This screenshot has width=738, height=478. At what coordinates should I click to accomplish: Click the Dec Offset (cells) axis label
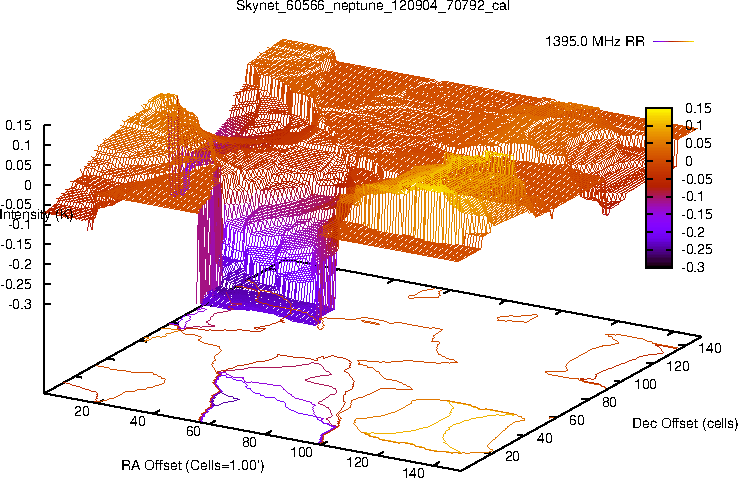685,423
